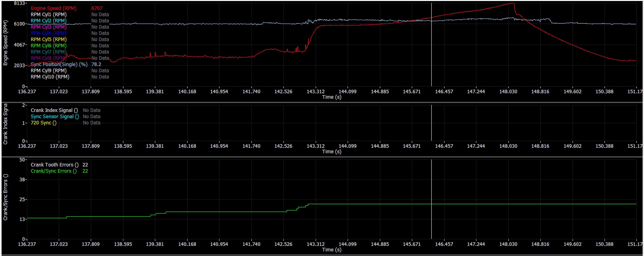Click the Crank/Sync Errors vertical axis title
Viewport: 644px width, 256px height.
tap(5, 197)
